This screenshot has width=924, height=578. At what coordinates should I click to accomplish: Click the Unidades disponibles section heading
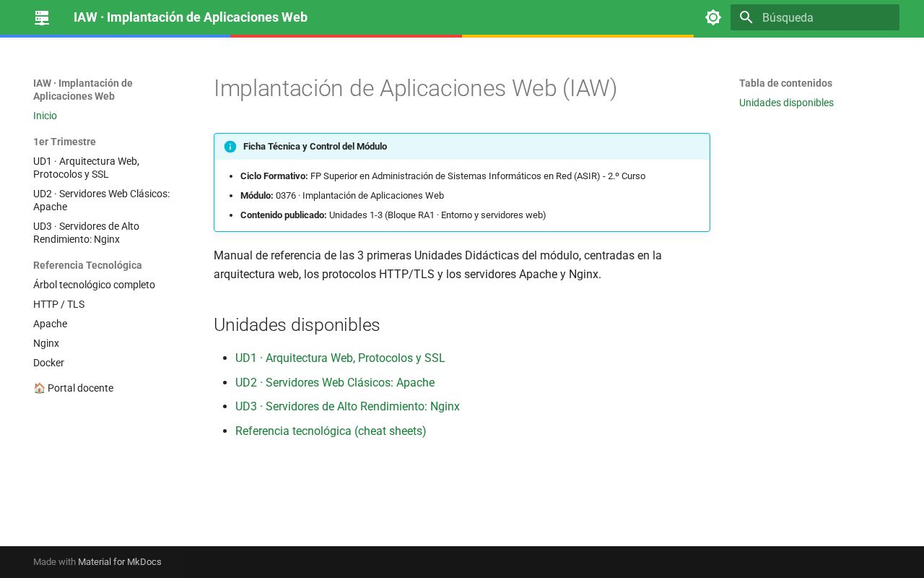tap(297, 324)
